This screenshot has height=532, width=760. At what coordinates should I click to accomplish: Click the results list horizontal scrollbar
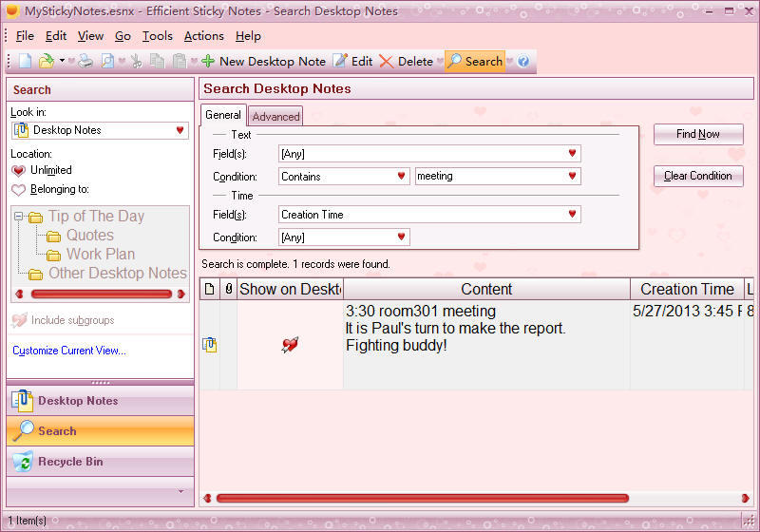[422, 498]
